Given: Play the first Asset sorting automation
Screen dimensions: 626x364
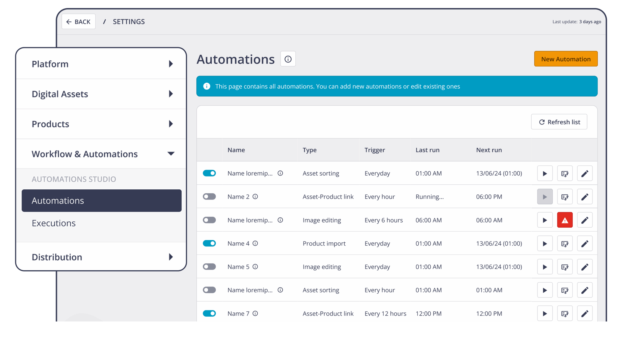Looking at the screenshot, I should (x=545, y=173).
